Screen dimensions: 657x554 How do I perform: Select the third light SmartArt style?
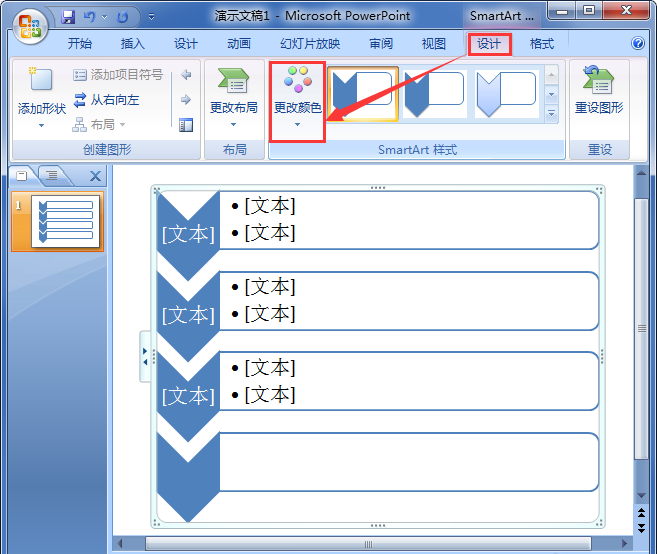coord(507,94)
